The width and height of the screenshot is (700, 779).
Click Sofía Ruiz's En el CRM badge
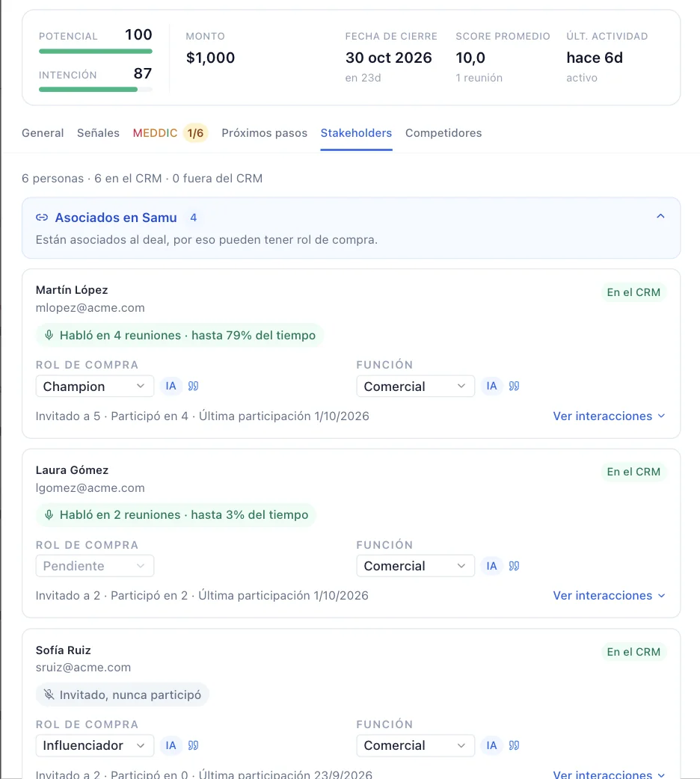633,652
